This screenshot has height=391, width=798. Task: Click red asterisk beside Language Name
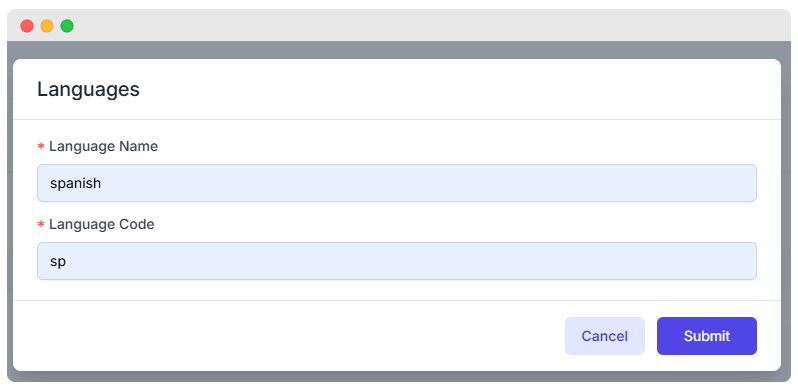[41, 147]
